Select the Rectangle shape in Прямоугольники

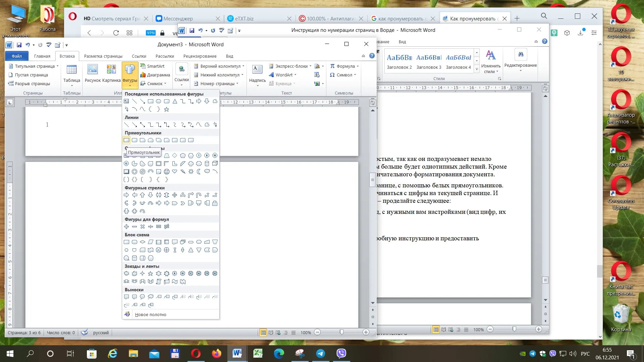[x=126, y=140]
